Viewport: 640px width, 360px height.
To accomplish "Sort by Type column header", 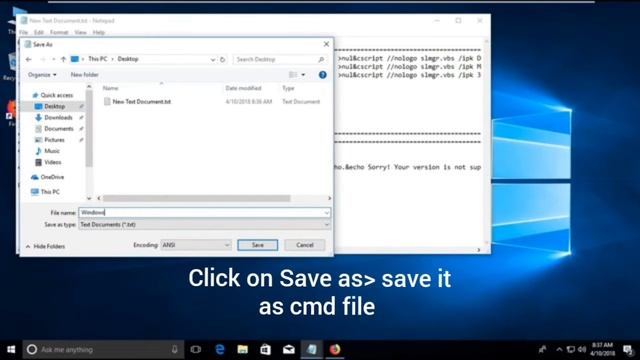I will [x=288, y=88].
